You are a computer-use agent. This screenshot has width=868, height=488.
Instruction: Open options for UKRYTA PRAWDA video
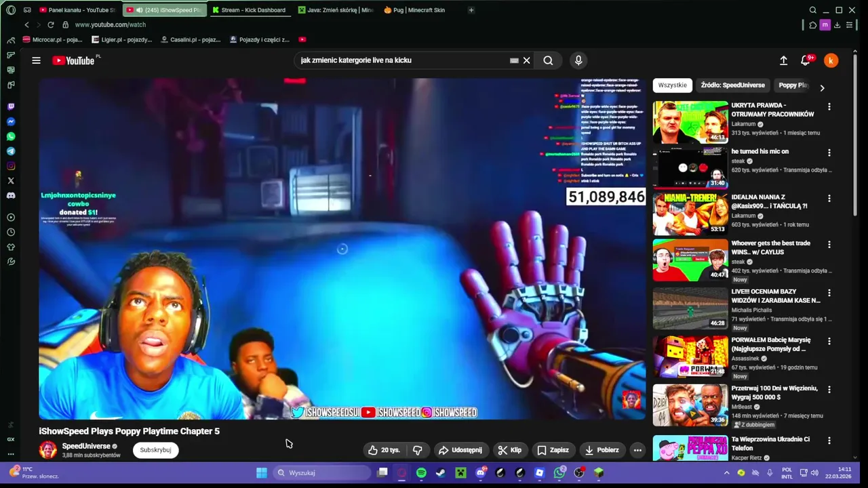[829, 106]
